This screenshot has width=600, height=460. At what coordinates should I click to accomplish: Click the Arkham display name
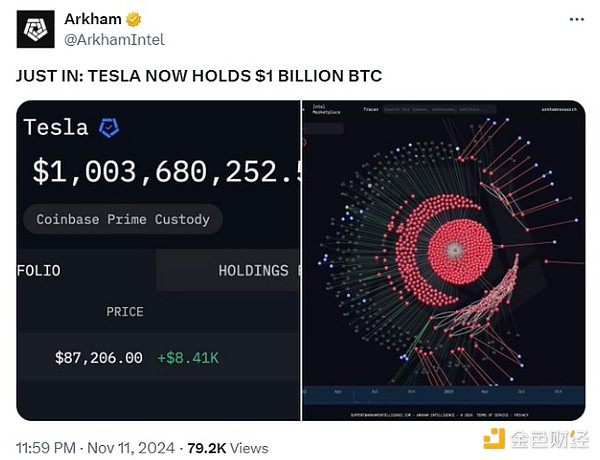tap(93, 19)
